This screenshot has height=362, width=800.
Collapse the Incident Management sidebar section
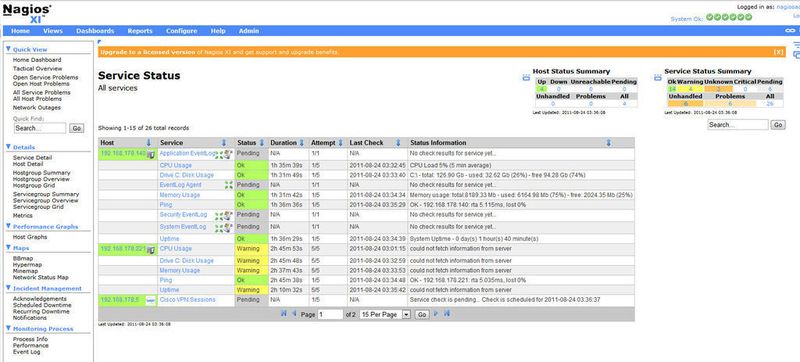point(8,288)
